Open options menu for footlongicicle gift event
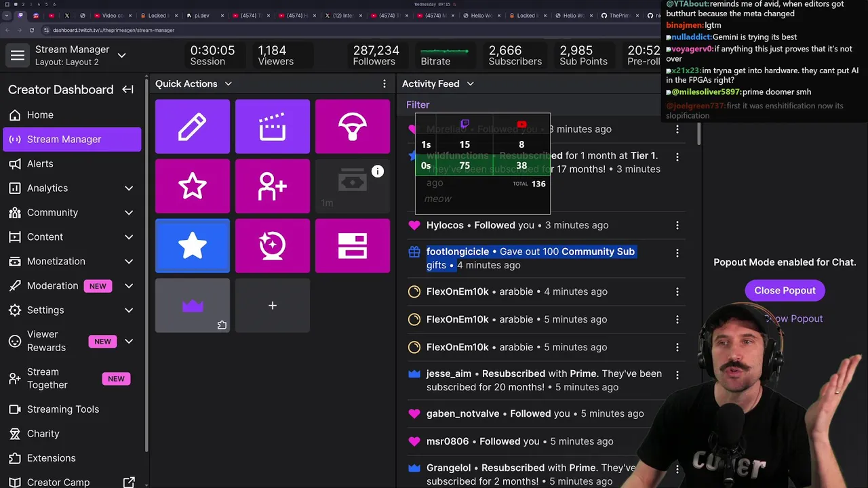868x488 pixels. (x=677, y=253)
